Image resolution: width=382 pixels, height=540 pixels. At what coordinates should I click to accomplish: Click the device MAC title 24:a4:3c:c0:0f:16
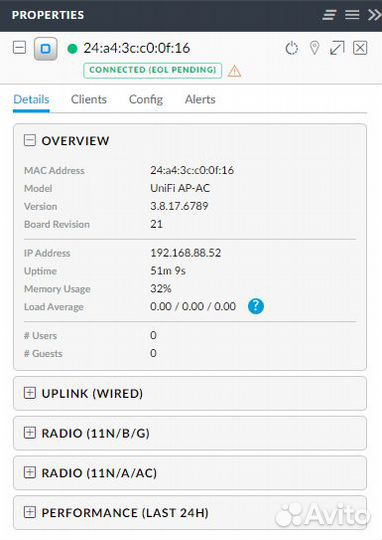(x=137, y=48)
